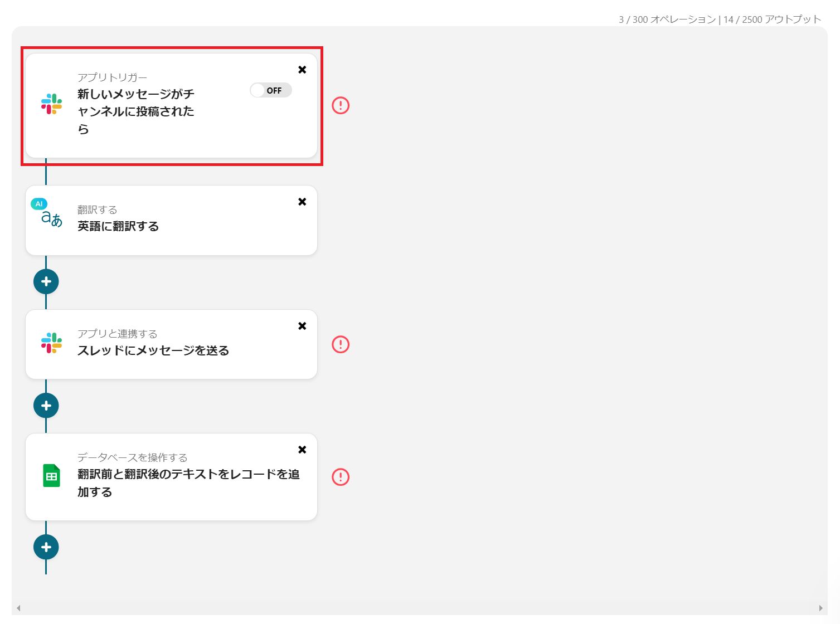
Task: Click the アプリと連携する label
Action: [x=118, y=334]
